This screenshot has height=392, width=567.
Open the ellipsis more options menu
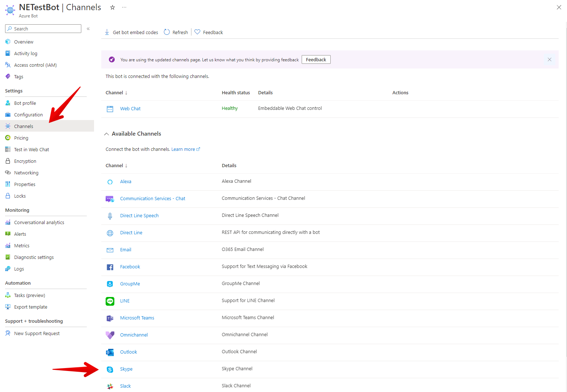pyautogui.click(x=124, y=7)
